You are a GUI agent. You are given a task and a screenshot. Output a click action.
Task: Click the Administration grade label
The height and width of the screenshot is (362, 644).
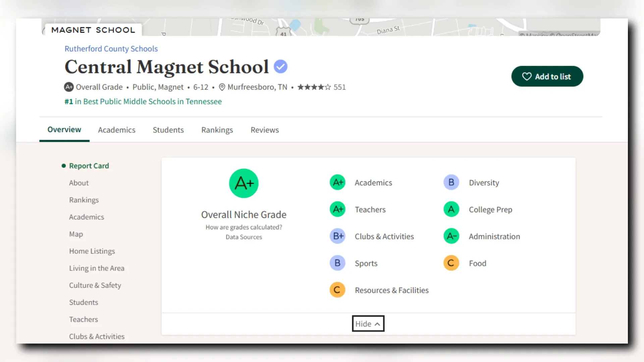494,236
